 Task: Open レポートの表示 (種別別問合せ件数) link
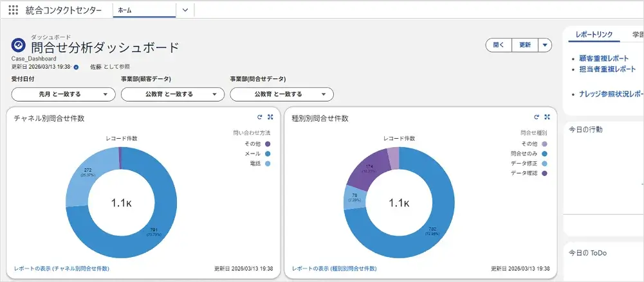335,269
